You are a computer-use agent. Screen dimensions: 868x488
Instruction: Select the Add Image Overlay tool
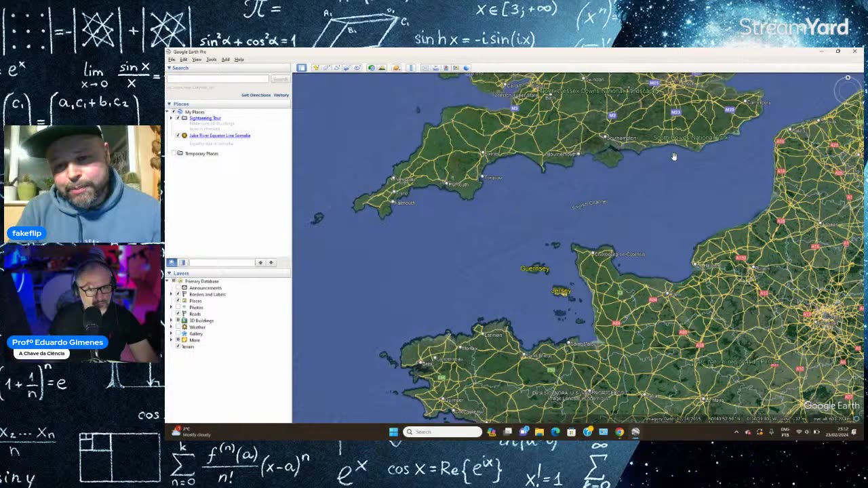[x=347, y=68]
